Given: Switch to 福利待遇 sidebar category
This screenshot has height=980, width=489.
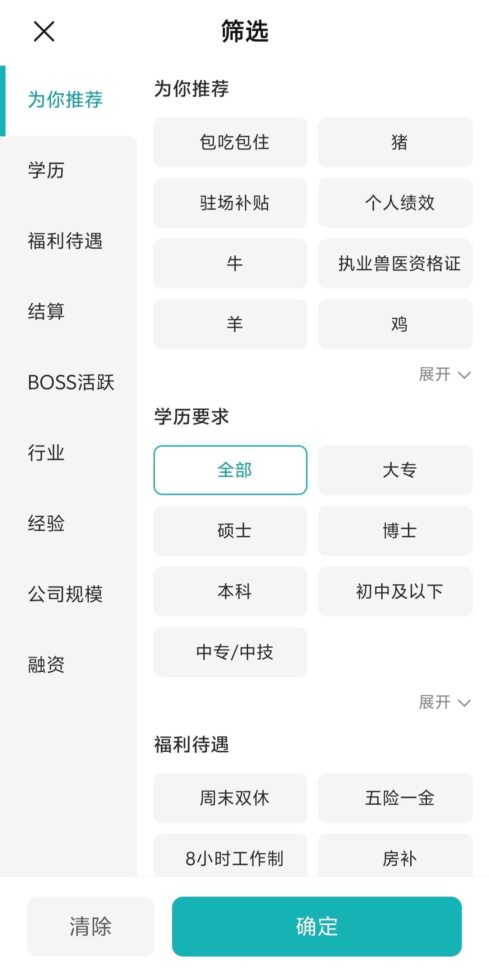Looking at the screenshot, I should point(65,241).
